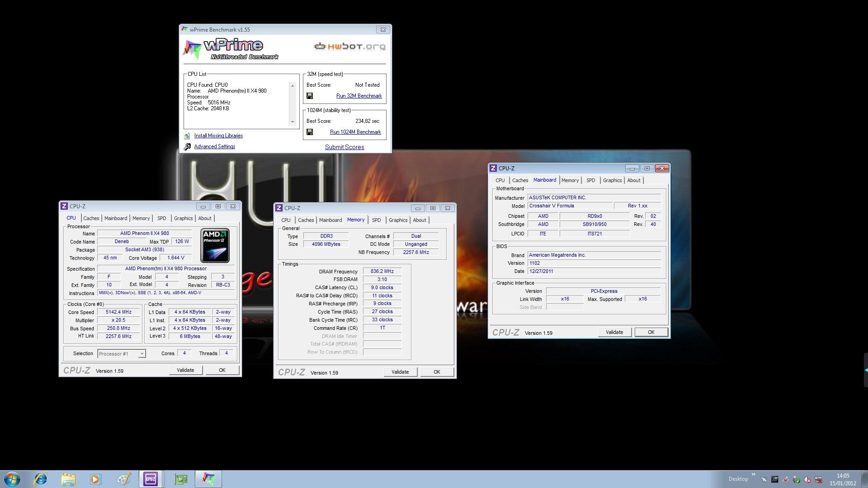Click the wPrime logo image
The height and width of the screenshot is (488, 868).
tap(231, 49)
